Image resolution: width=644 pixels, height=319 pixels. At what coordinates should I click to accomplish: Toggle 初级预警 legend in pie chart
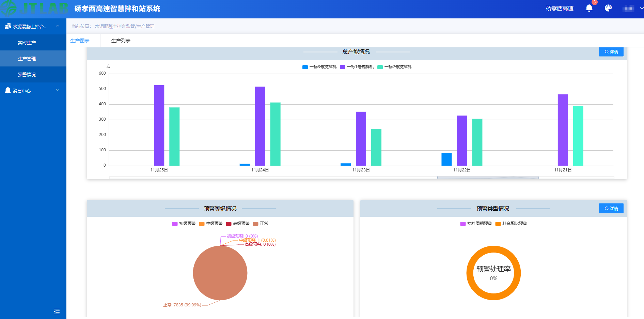click(184, 224)
